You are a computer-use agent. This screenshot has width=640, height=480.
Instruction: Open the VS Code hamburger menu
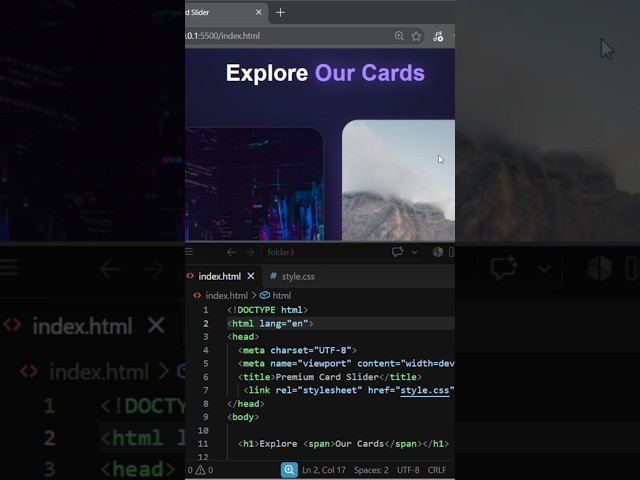(189, 252)
